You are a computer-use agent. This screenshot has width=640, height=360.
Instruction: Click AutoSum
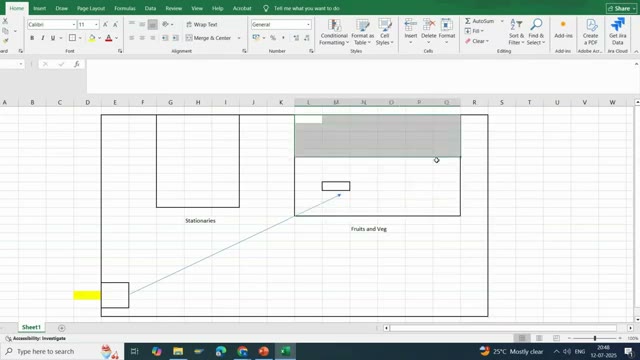(480, 21)
